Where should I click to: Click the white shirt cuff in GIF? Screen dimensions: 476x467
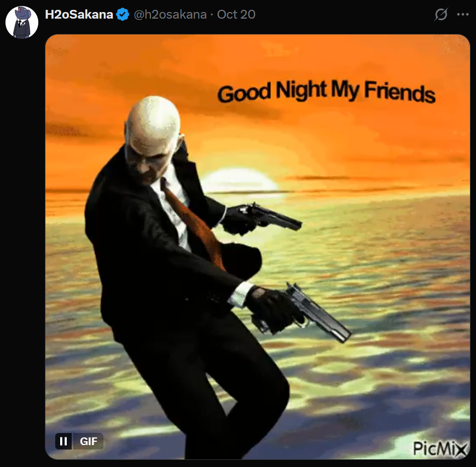click(241, 295)
